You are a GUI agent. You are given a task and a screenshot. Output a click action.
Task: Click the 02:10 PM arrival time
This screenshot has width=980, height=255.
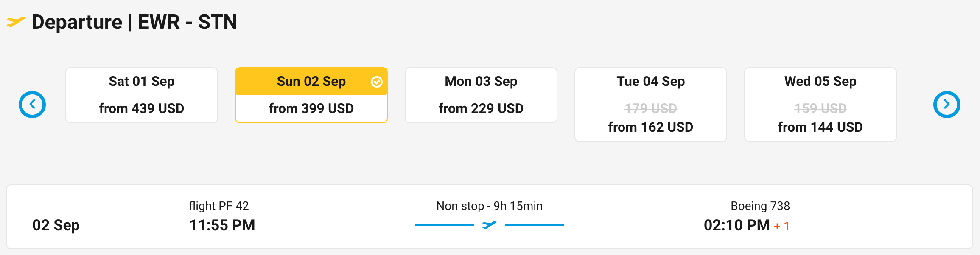tap(736, 225)
